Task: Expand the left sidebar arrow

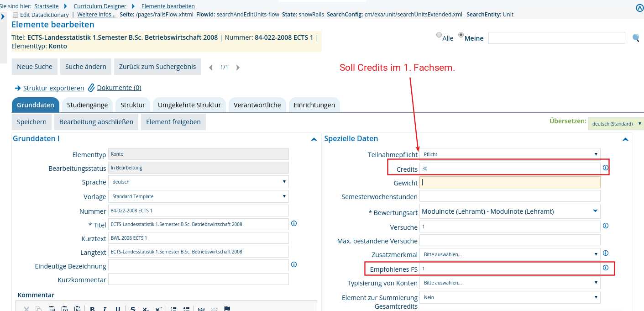Action: [3, 17]
